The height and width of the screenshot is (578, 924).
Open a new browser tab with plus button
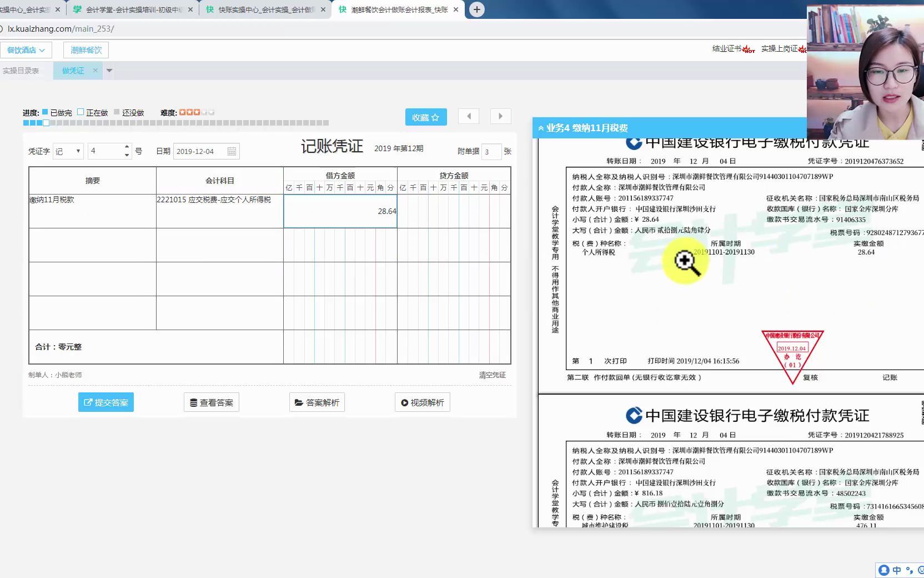pyautogui.click(x=476, y=9)
